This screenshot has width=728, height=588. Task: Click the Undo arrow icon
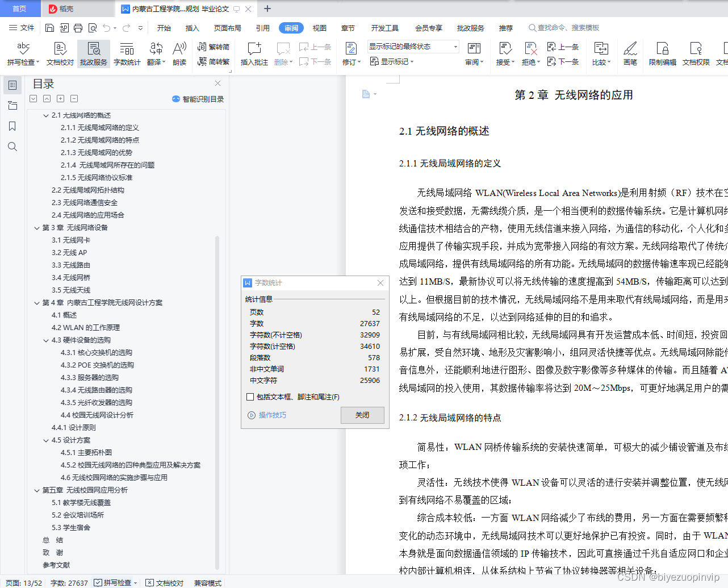pos(107,28)
